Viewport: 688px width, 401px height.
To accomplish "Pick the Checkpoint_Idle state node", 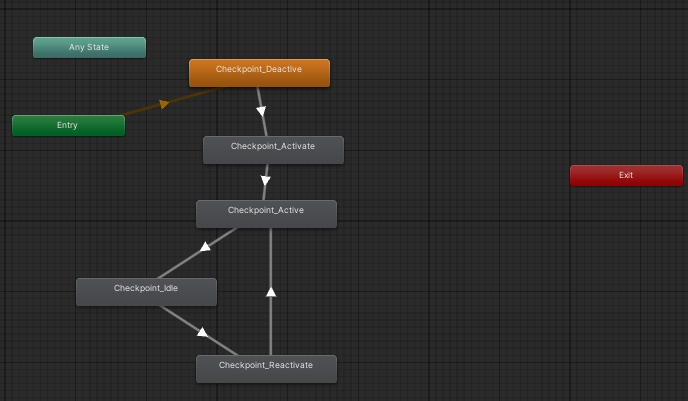I will pyautogui.click(x=146, y=291).
